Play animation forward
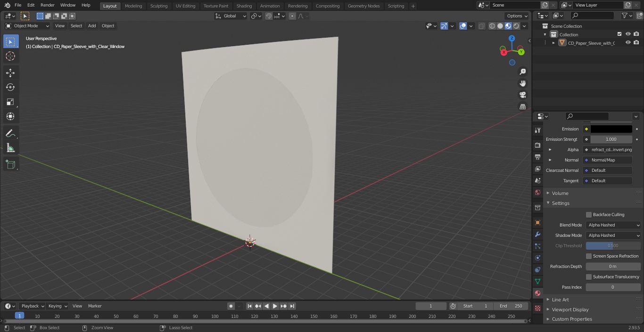Screen dimensions: 644x332 (x=275, y=306)
